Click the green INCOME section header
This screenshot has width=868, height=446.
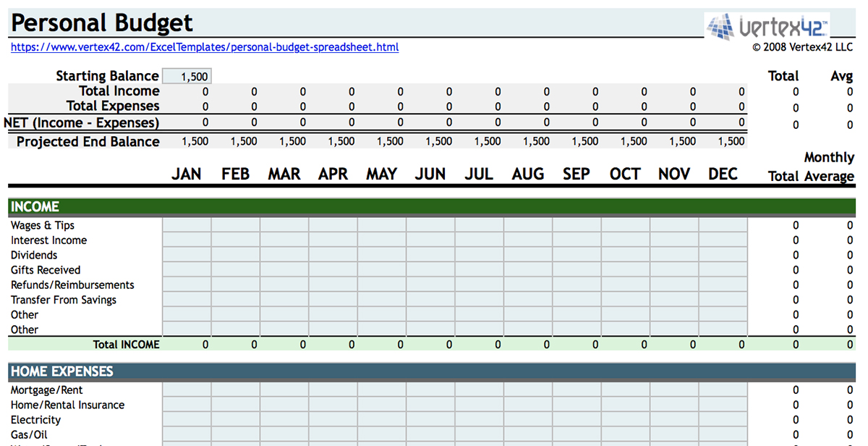pos(433,207)
